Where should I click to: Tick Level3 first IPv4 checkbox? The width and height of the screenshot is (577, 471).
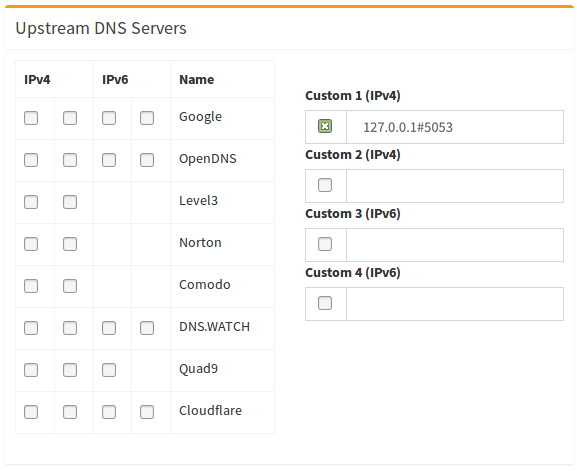click(31, 202)
